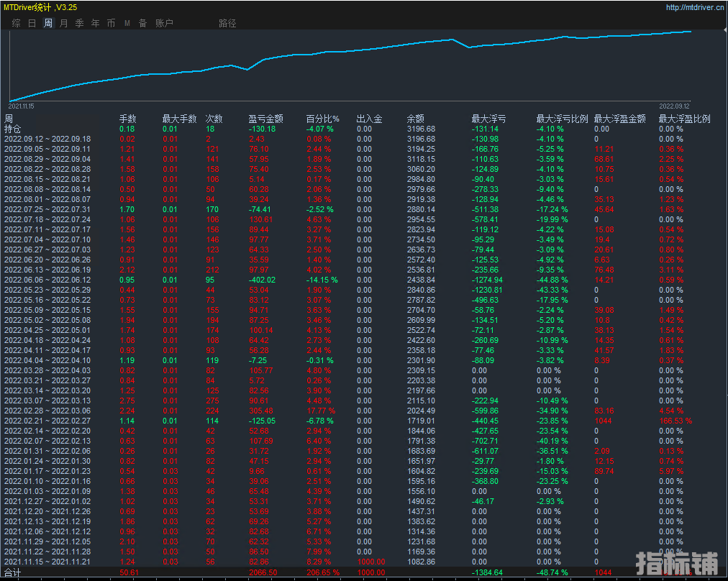Click the 手数 column header
Screen dimensions: 728x581
(x=127, y=119)
